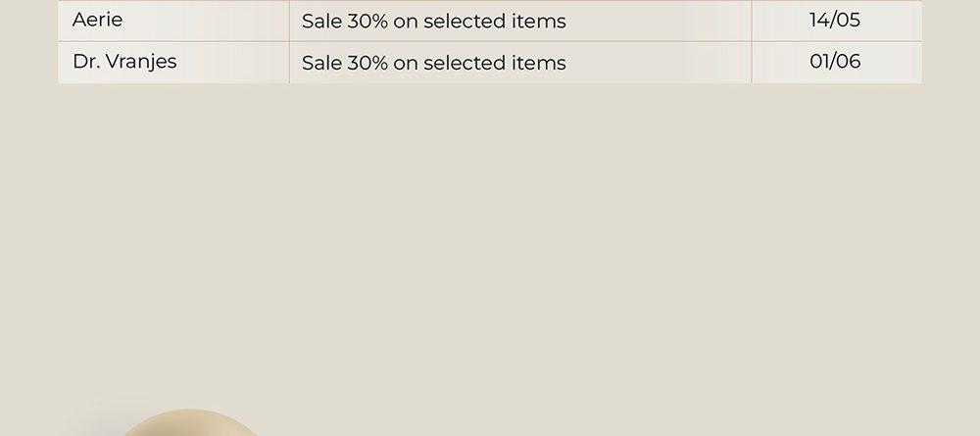Screen dimensions: 980x436
Task: Click the word "selected" in the Dr. Vranjes row
Action: 465,63
